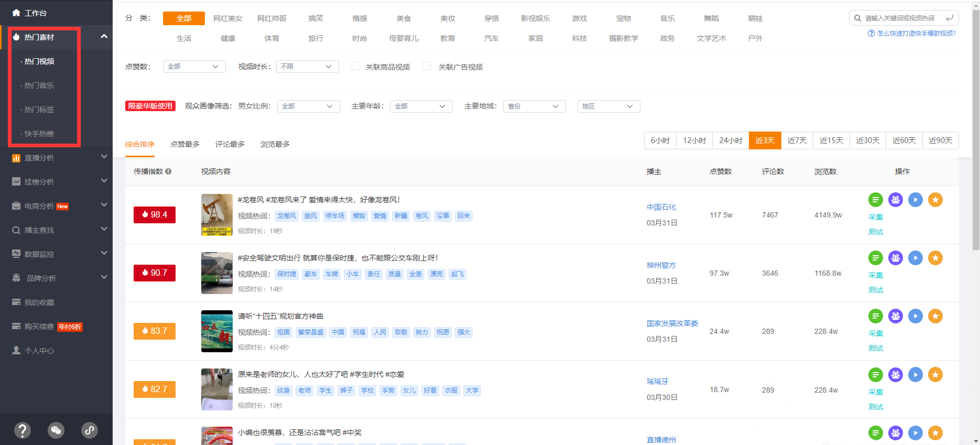
Task: Open 地区 dropdown
Action: point(609,106)
